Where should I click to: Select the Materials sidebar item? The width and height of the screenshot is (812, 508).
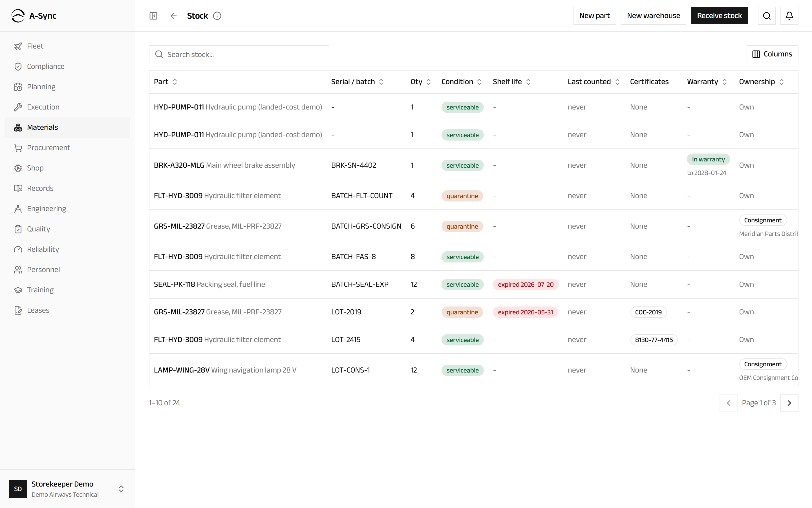[x=67, y=127]
